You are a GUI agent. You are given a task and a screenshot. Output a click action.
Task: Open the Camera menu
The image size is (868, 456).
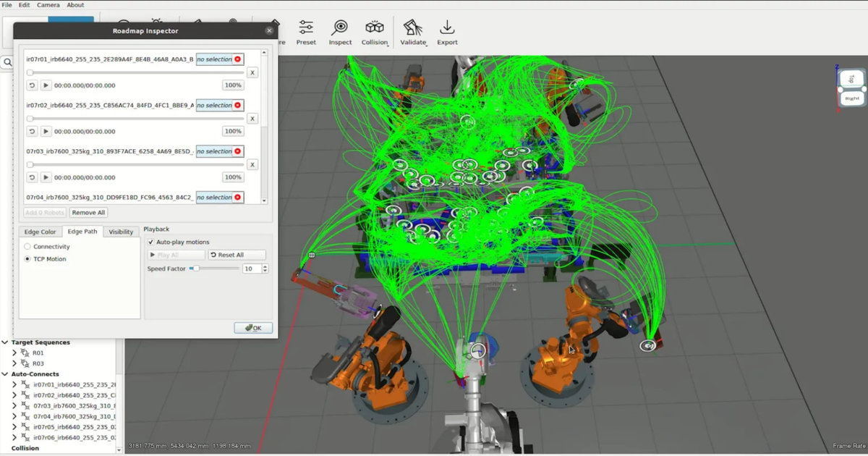point(48,4)
